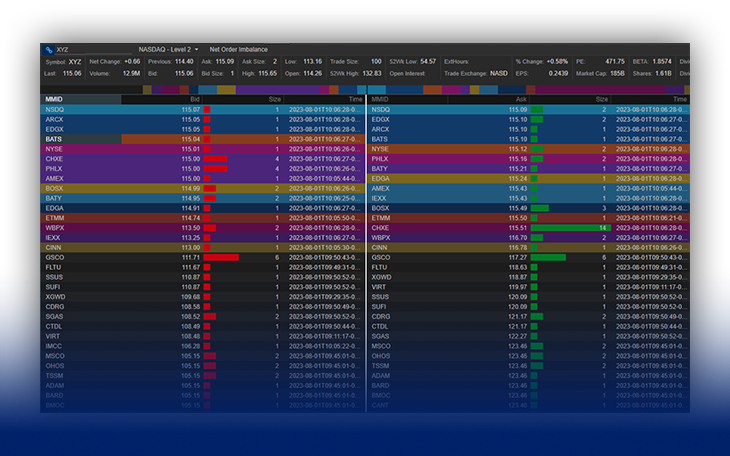Click the red size bar for GSCO bid
The height and width of the screenshot is (456, 730).
(221, 257)
